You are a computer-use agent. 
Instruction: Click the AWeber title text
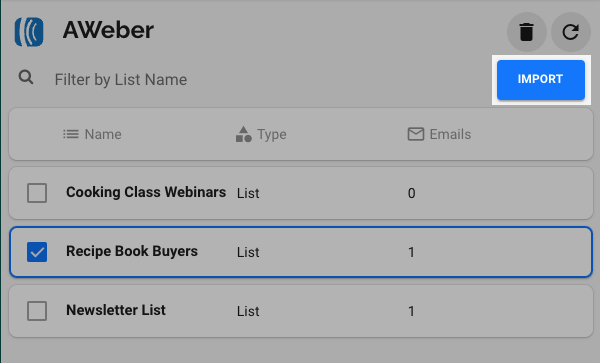108,30
